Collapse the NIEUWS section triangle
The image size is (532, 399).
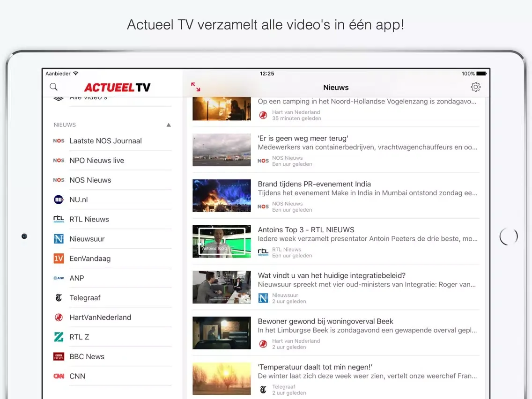tap(169, 125)
